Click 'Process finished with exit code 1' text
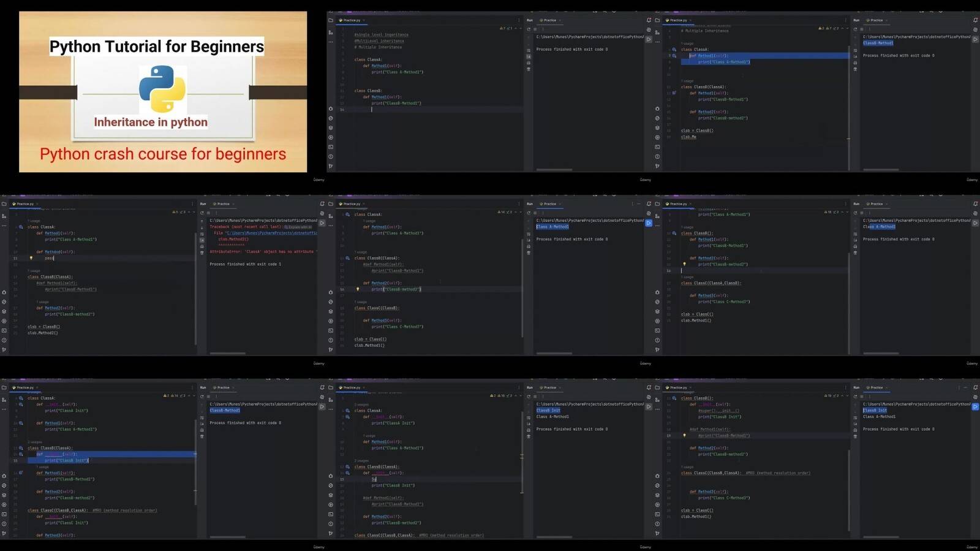980x551 pixels. 245,264
